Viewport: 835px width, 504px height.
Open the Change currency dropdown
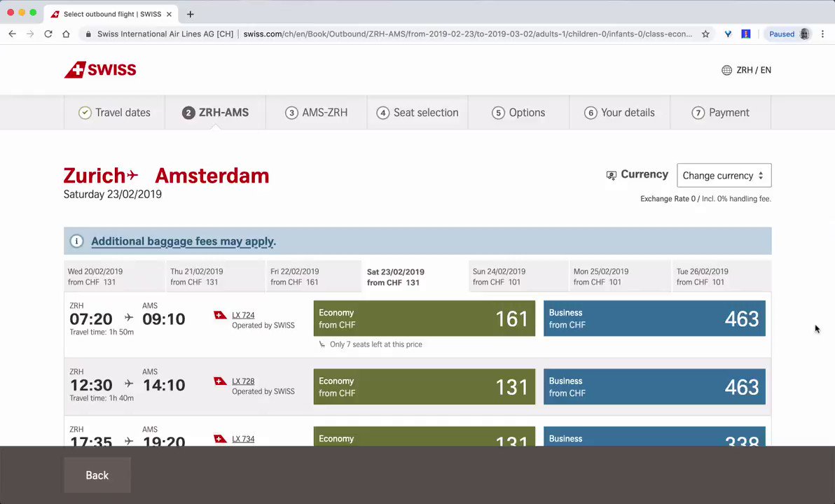tap(724, 176)
